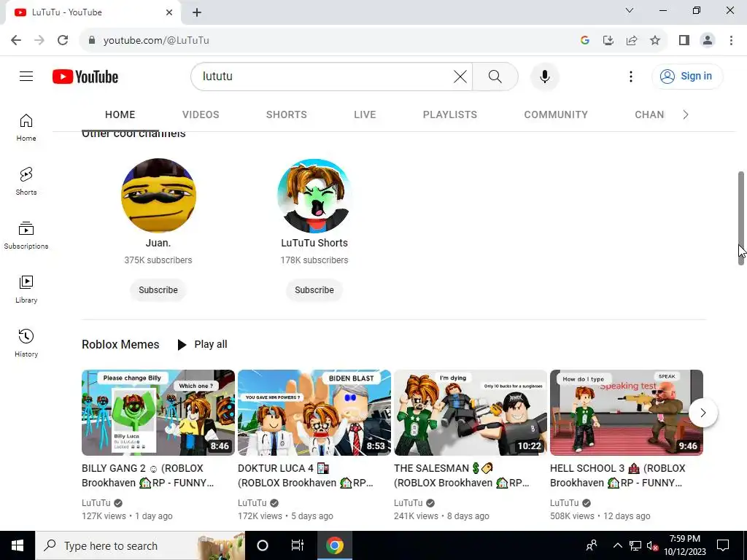The width and height of the screenshot is (747, 560).
Task: Switch to the SHORTS channel tab
Action: tap(286, 114)
